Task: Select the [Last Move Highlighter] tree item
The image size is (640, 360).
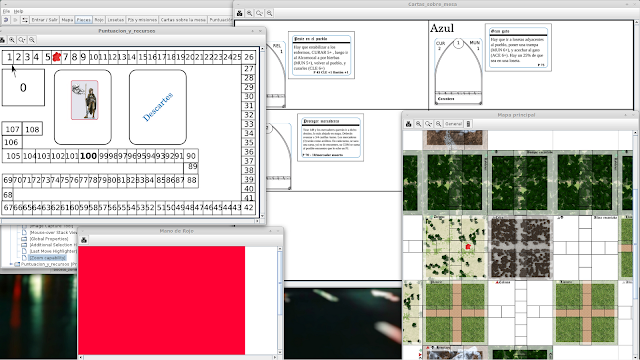Action: [53, 251]
